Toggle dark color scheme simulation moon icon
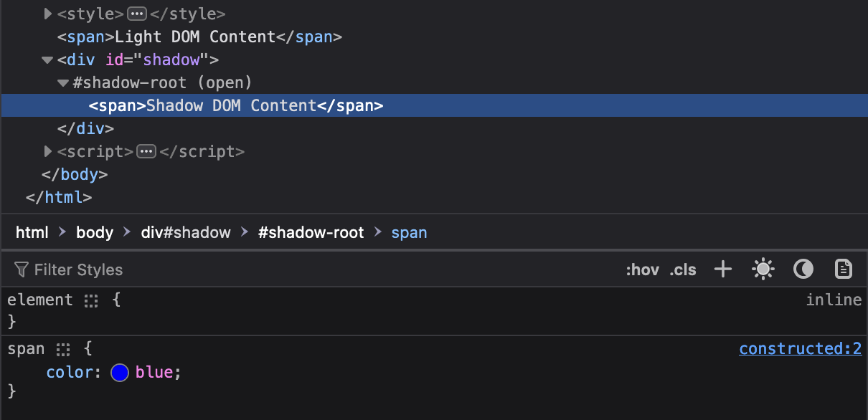The height and width of the screenshot is (420, 868). point(803,269)
